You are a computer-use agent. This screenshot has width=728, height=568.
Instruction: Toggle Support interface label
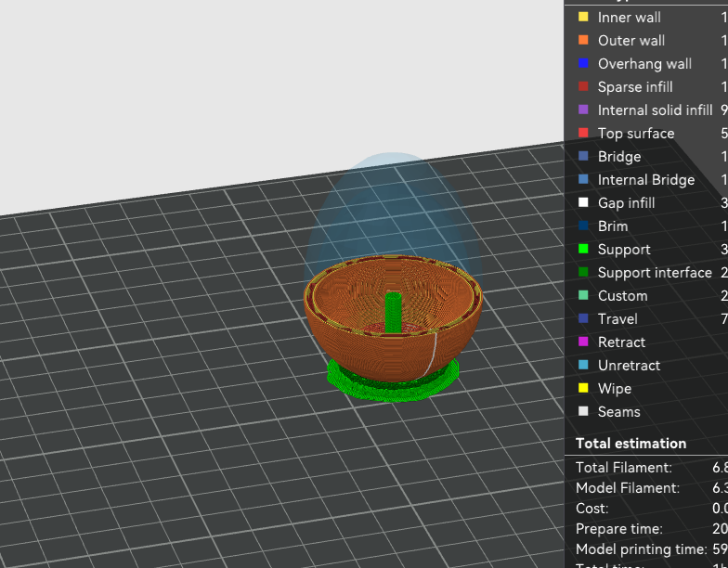tap(656, 273)
